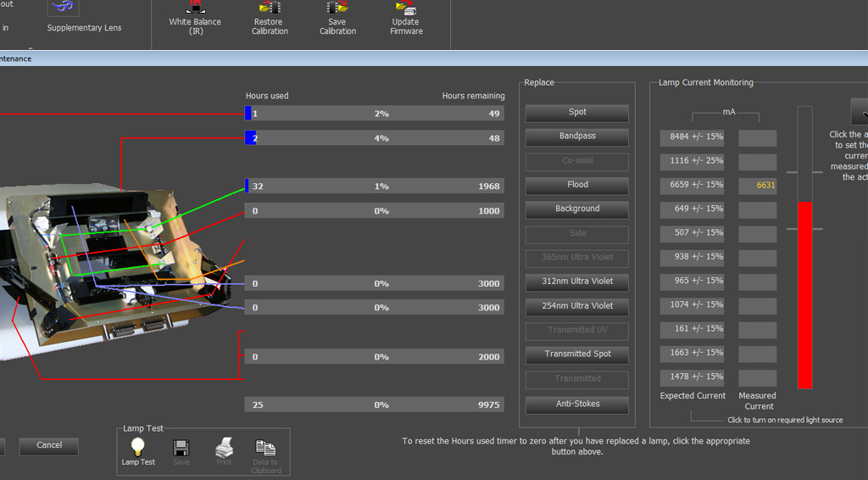Turn on the 6659 +/- 15% light source
Viewport: 868px width, 480px height.
point(692,186)
